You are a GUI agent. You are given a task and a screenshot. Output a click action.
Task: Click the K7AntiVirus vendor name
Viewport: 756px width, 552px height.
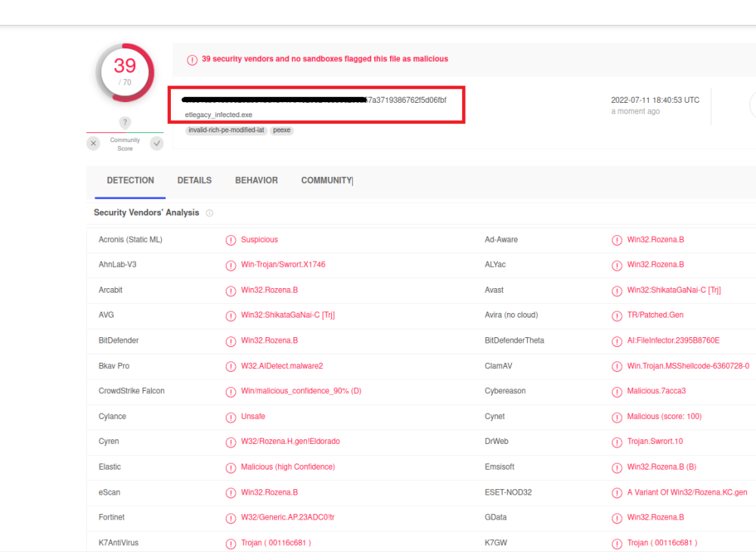tap(119, 542)
